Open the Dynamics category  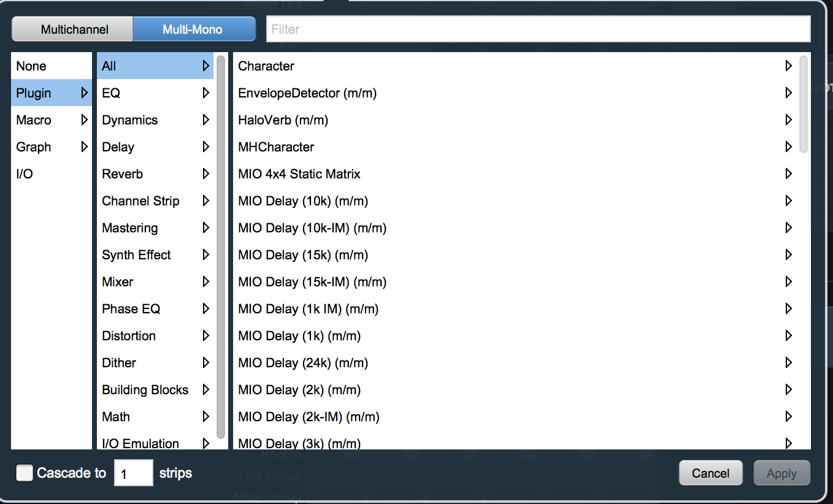[x=130, y=120]
